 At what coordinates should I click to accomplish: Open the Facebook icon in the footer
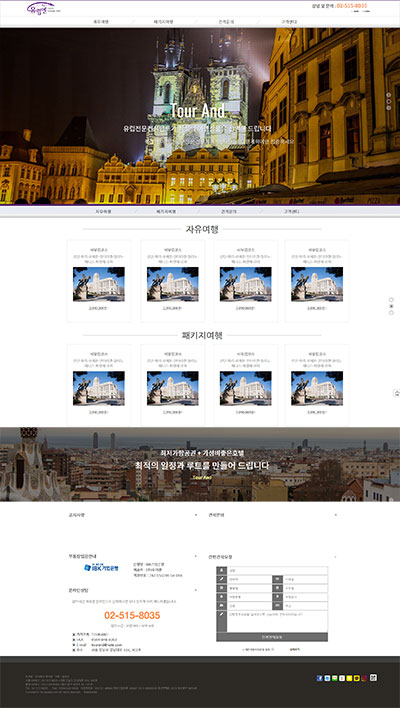320,678
